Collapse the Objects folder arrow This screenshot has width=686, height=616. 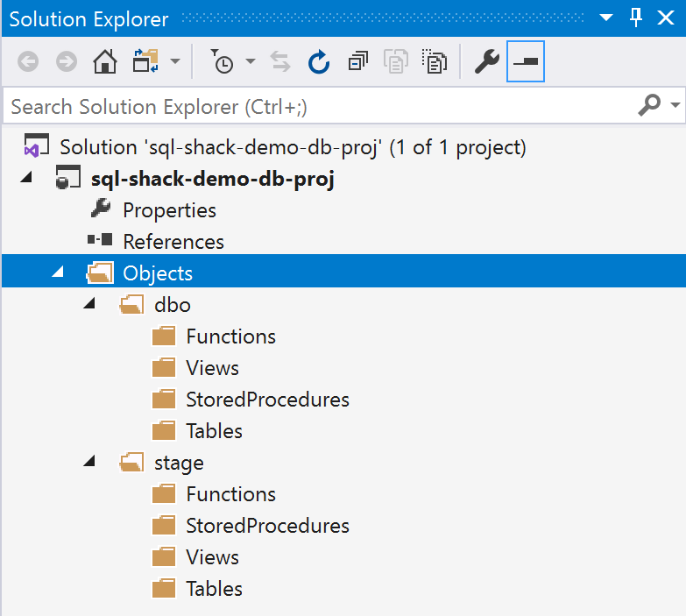click(x=58, y=273)
